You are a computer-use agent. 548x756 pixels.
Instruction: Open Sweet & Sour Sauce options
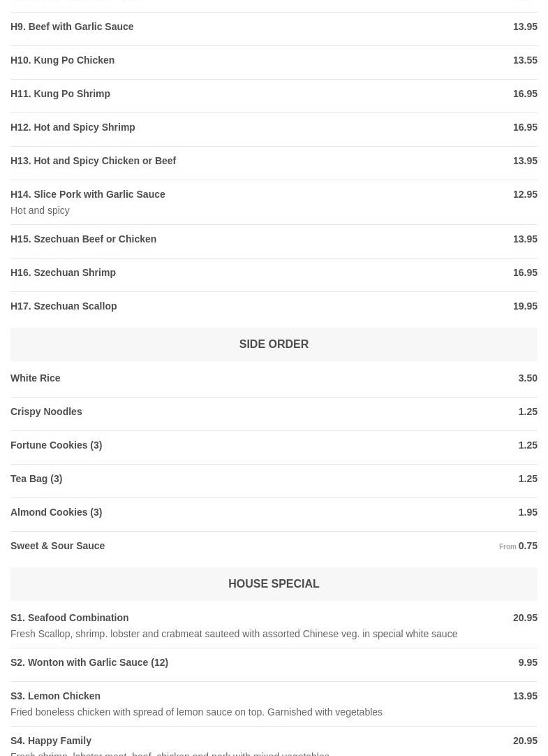58,546
